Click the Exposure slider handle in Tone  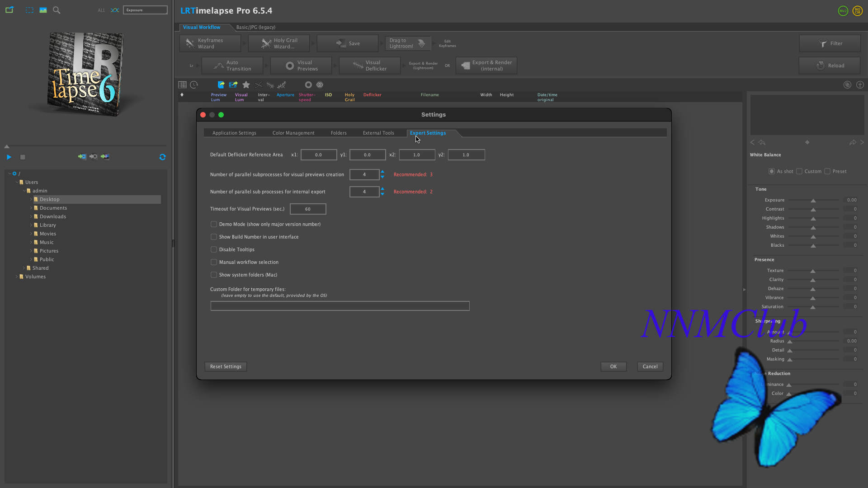click(813, 201)
